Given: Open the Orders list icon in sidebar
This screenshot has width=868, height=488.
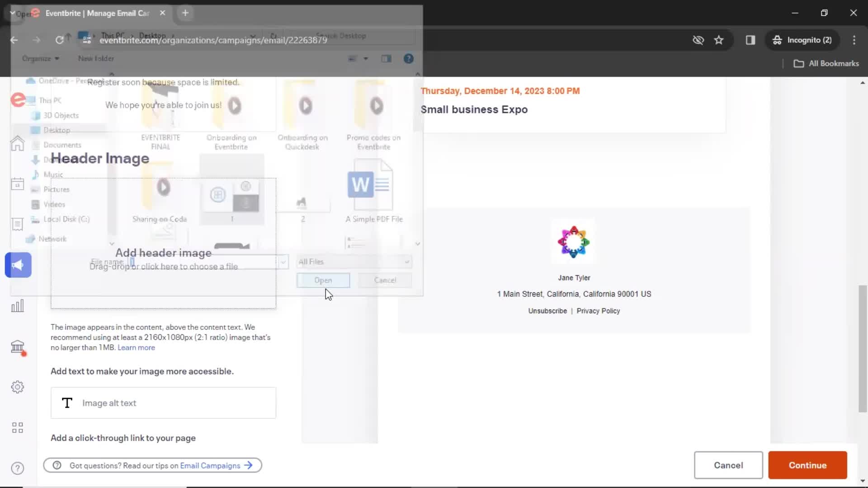Looking at the screenshot, I should (x=17, y=224).
